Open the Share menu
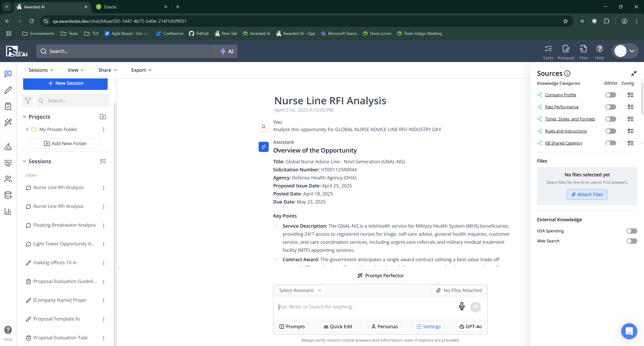This screenshot has height=346, width=644. [x=107, y=70]
